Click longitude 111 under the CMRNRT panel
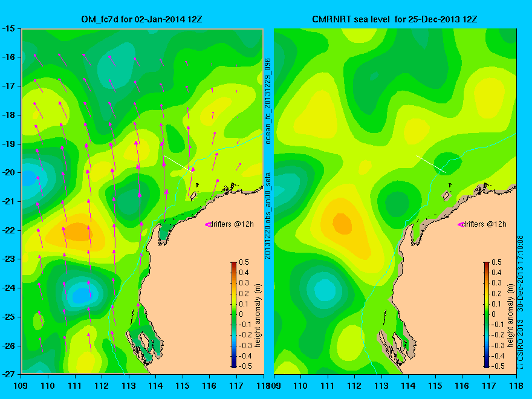Image resolution: width=532 pixels, height=399 pixels. coord(328,386)
